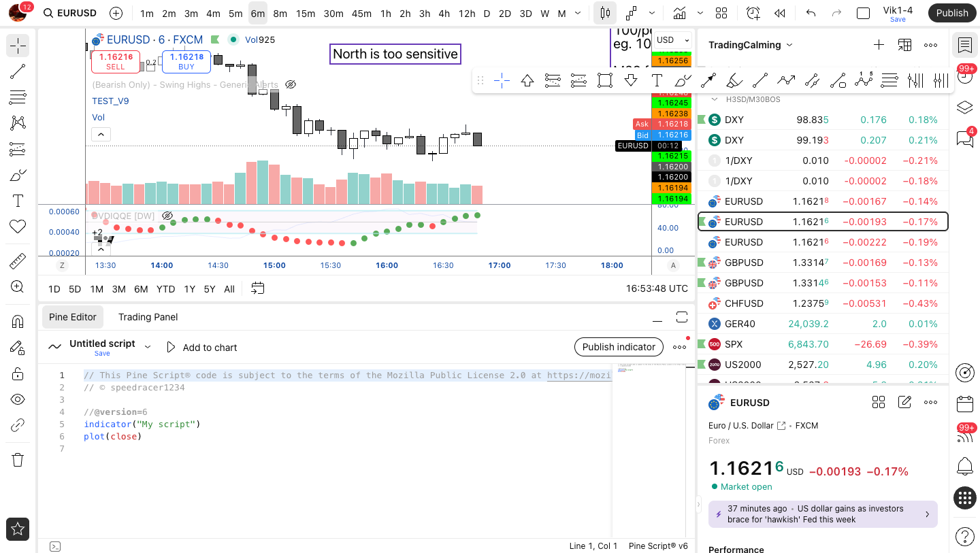Click the BUY 1.16218 button
The image size is (980, 553).
click(x=186, y=62)
